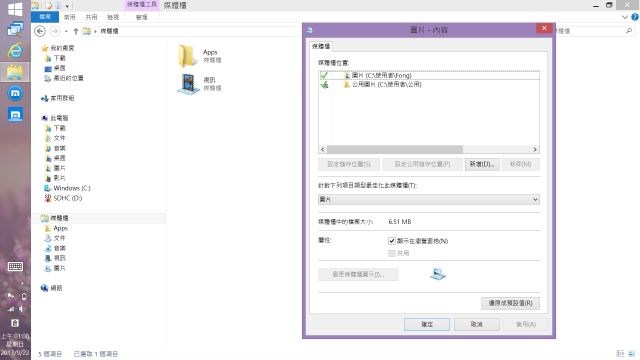Go back with the Explorer back arrow

coord(40,31)
